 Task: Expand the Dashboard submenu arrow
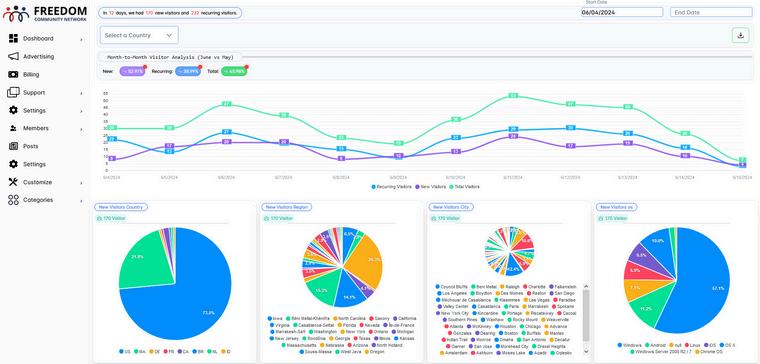point(81,39)
